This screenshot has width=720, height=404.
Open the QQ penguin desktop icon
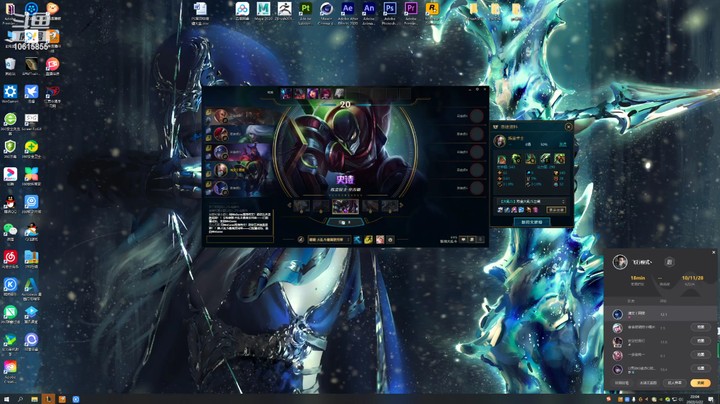pos(10,202)
